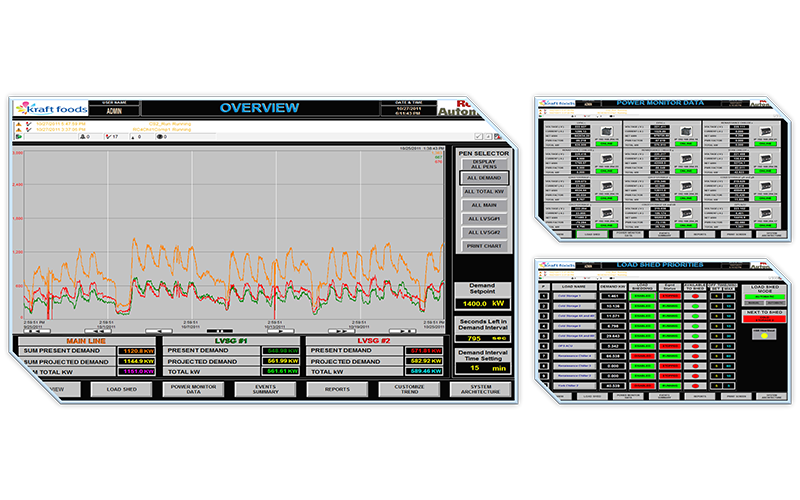Toggle load shedding Enabled for priority 1 load
Image resolution: width=800 pixels, height=500 pixels.
tap(643, 296)
